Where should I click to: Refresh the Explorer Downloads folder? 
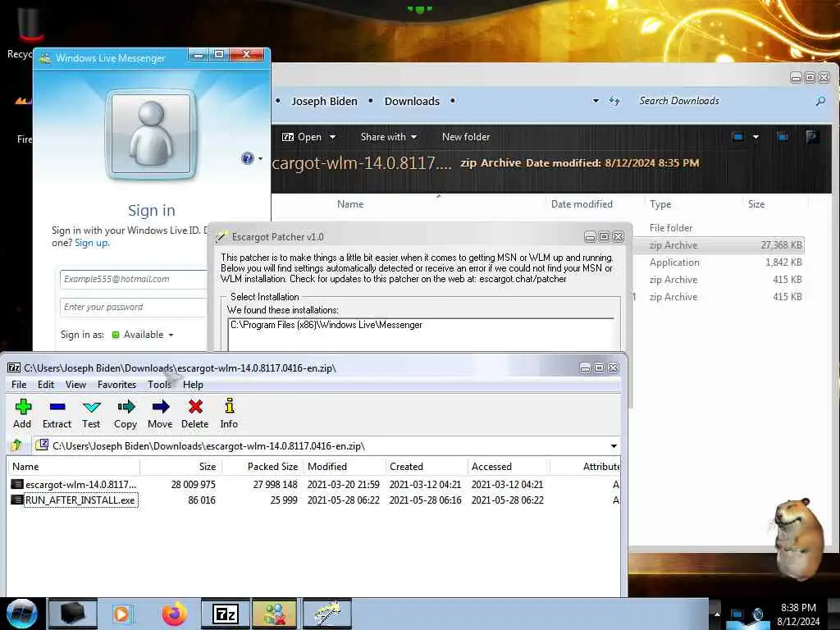click(614, 101)
